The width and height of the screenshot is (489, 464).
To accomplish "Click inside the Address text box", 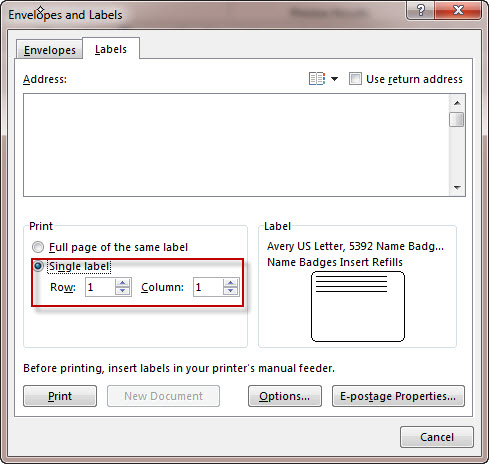I will pyautogui.click(x=236, y=145).
